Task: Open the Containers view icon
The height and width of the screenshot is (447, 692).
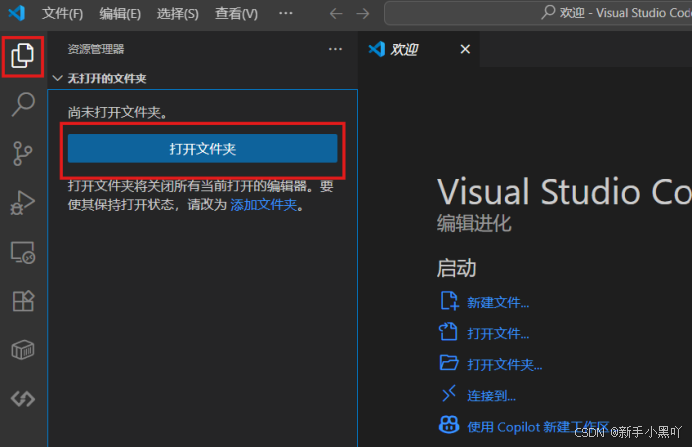Action: click(23, 350)
